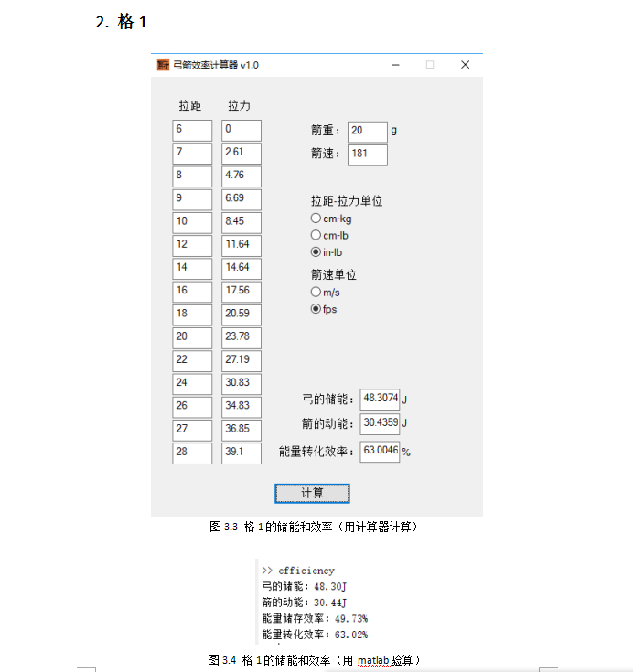Click the 拉力 field with value 14.64
The image size is (633, 672).
click(x=241, y=269)
